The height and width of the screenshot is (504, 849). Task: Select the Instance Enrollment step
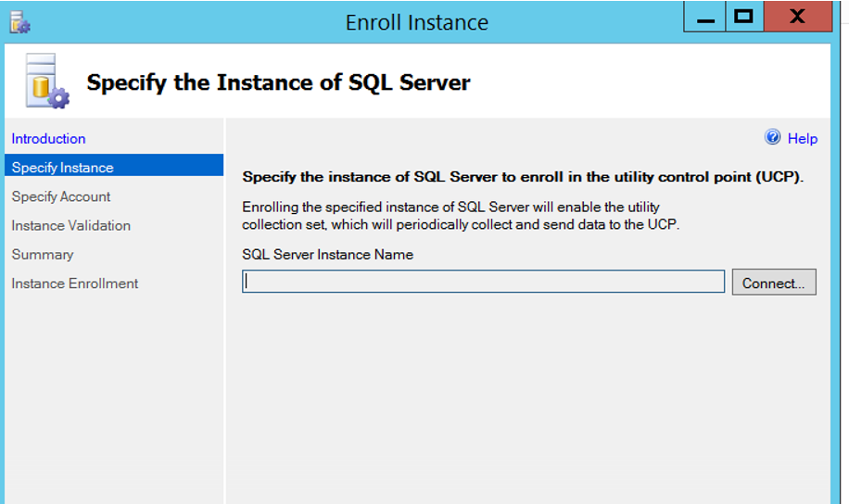coord(75,283)
